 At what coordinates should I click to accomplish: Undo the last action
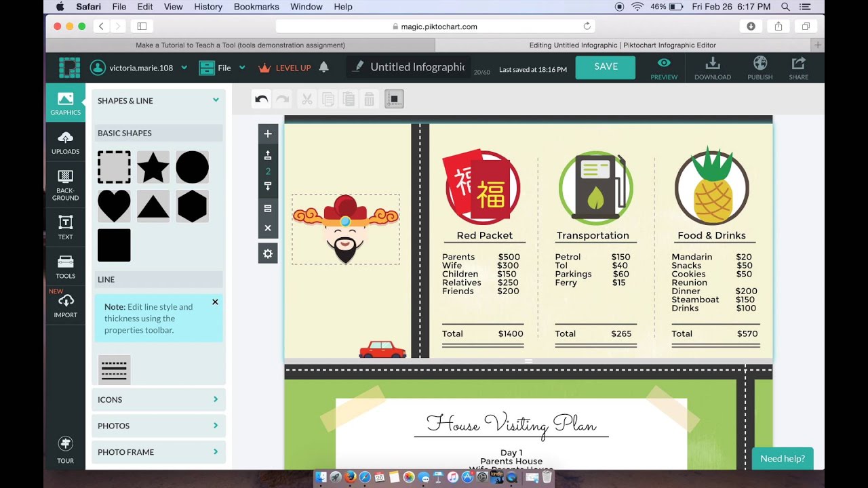coord(261,100)
